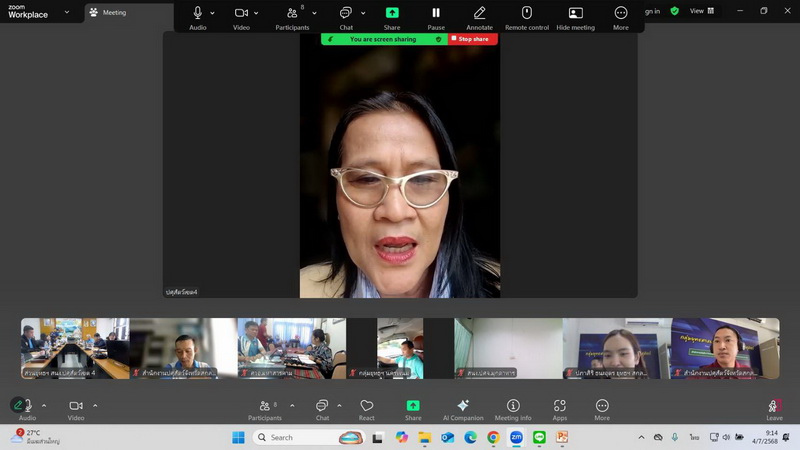Screen dimensions: 800x450
Task: Open Copilot icon in taskbar
Action: [x=402, y=437]
